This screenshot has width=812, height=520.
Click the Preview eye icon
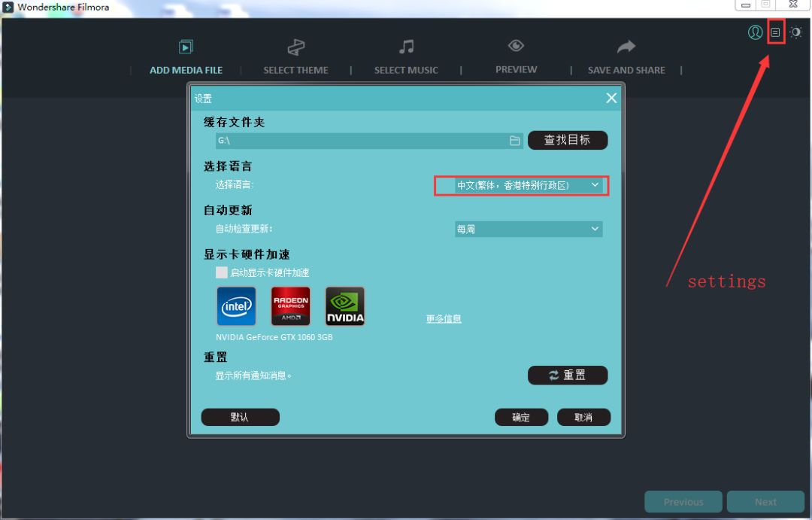[516, 45]
